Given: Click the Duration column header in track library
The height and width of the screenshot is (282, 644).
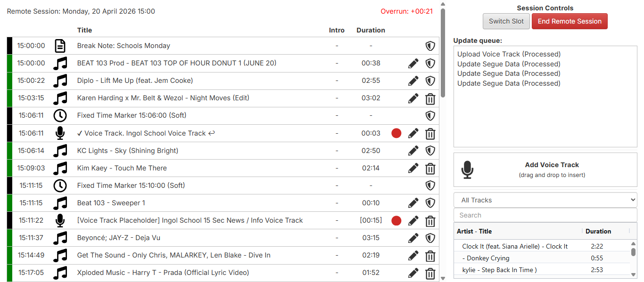Looking at the screenshot, I should coord(598,231).
